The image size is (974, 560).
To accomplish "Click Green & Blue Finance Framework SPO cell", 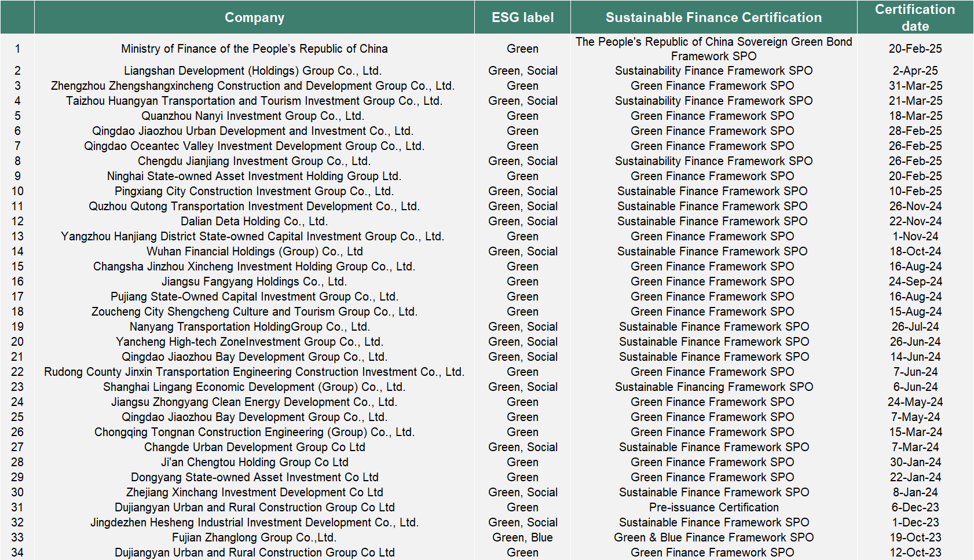I will coord(713,537).
